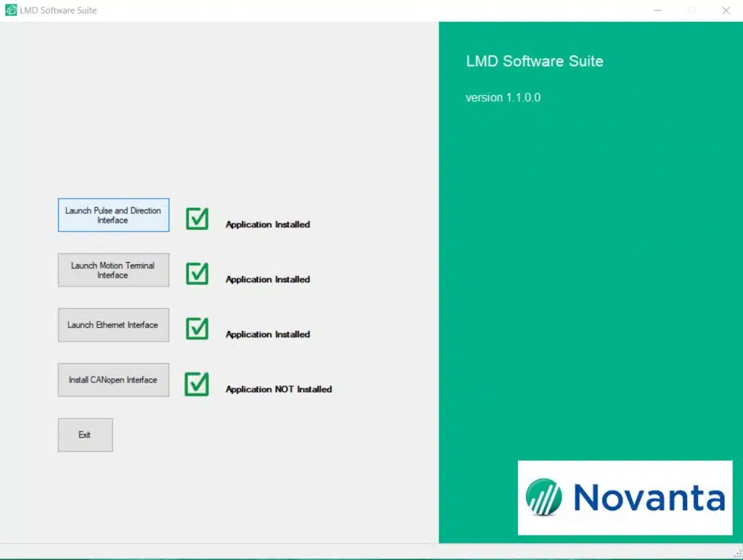Click the Exit button
Image resolution: width=743 pixels, height=560 pixels.
coord(86,435)
